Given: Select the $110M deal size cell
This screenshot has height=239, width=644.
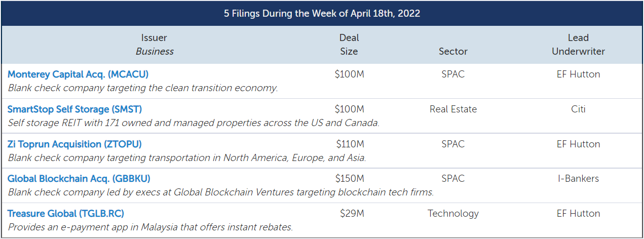Looking at the screenshot, I should click(x=349, y=144).
